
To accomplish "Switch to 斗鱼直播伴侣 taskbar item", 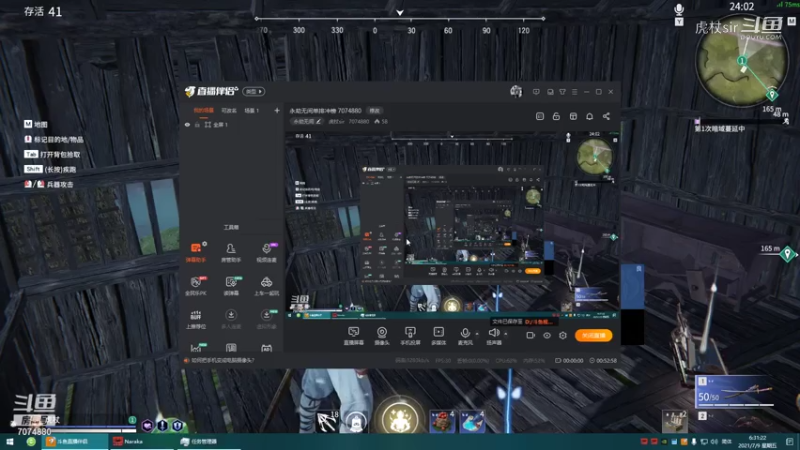I will pyautogui.click(x=74, y=441).
